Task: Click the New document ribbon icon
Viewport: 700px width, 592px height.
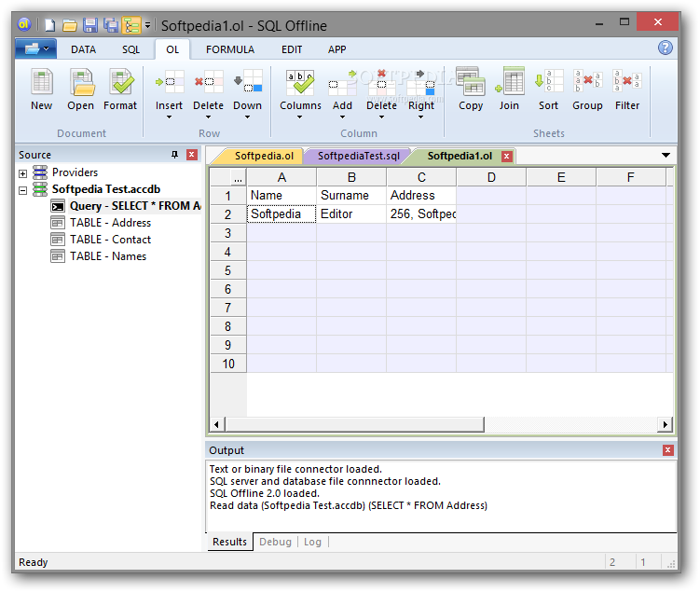Action: [41, 82]
